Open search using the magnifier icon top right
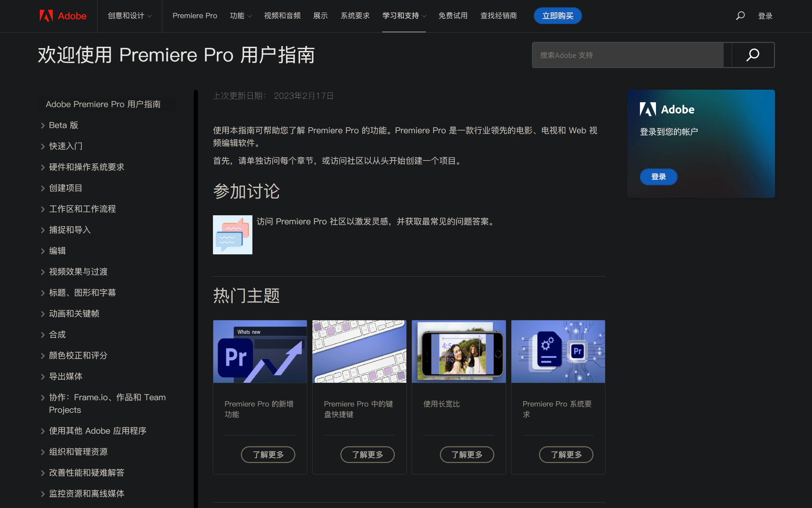The height and width of the screenshot is (508, 812). click(740, 16)
